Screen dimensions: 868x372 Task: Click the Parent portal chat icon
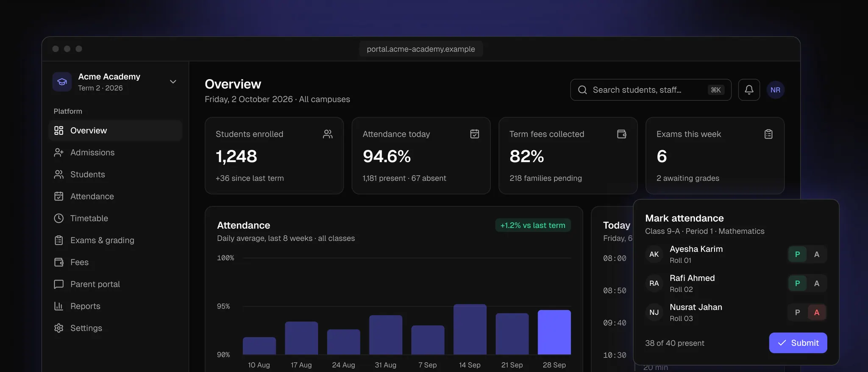click(x=59, y=284)
